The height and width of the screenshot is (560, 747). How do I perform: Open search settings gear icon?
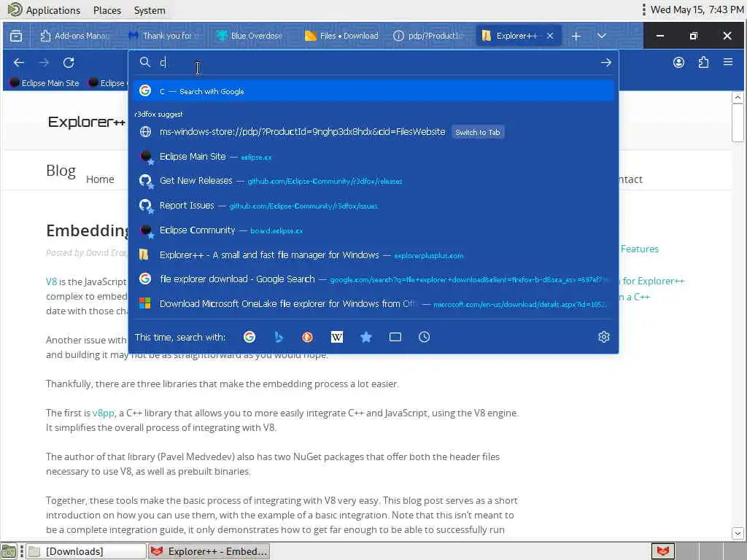(603, 337)
